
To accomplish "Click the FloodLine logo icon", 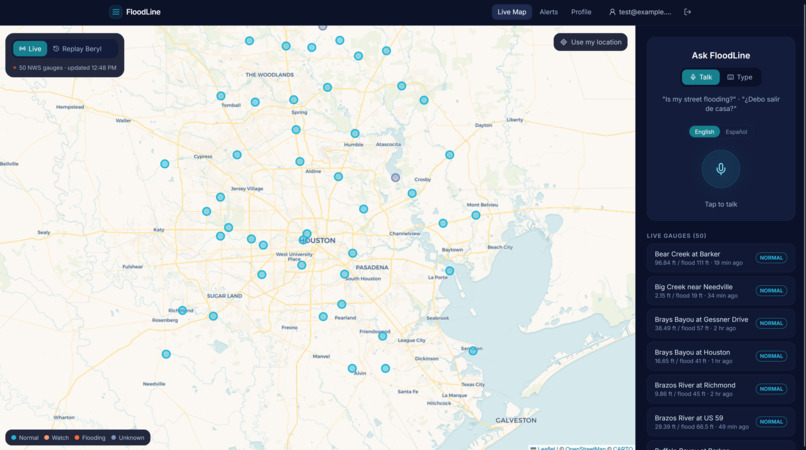I will point(116,12).
